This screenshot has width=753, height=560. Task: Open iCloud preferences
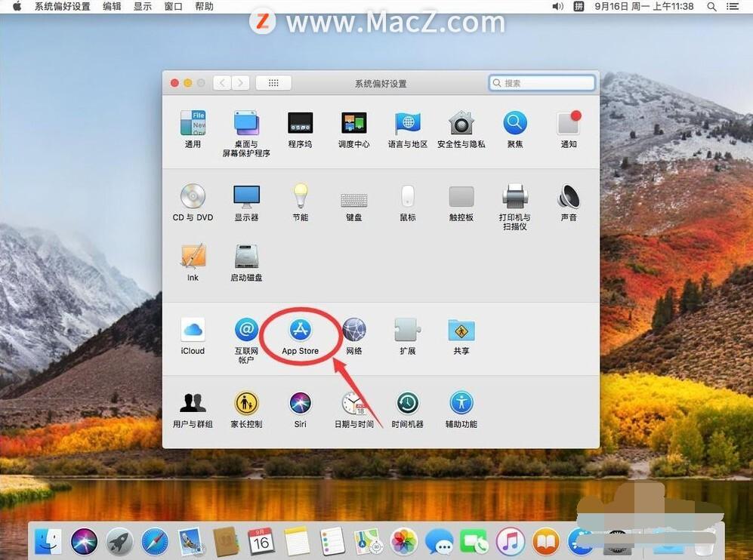pyautogui.click(x=192, y=331)
